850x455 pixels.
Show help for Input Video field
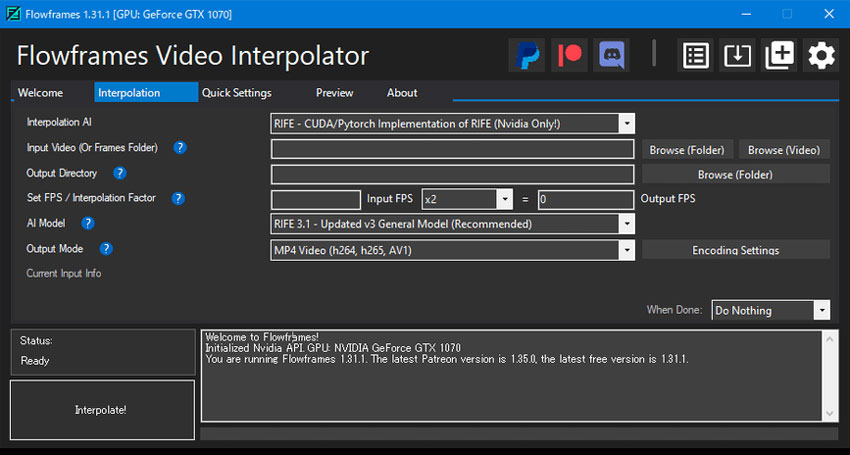click(180, 148)
